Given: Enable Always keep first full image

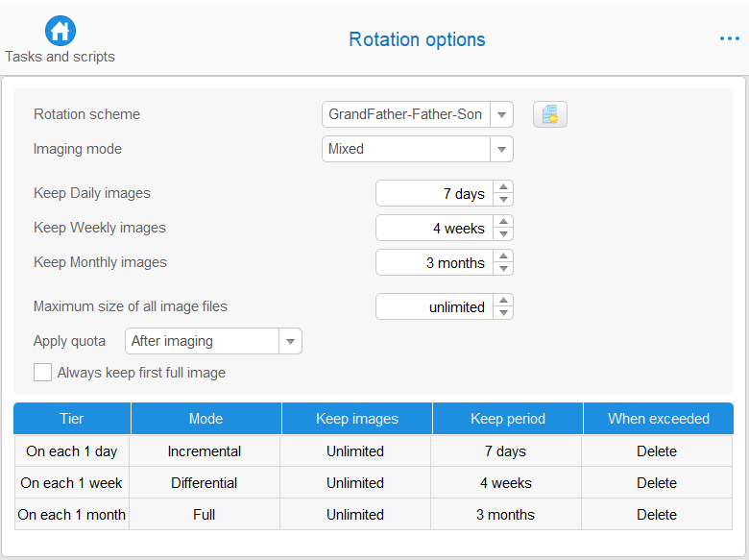Looking at the screenshot, I should (42, 373).
